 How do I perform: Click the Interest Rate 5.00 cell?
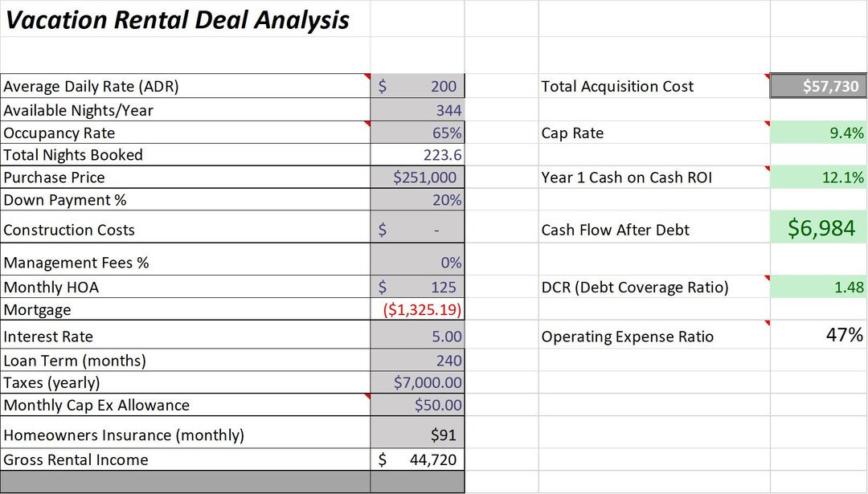coord(417,337)
